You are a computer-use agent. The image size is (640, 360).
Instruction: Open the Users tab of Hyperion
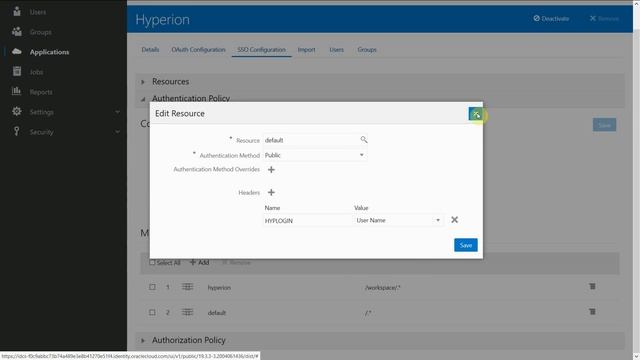[x=336, y=49]
